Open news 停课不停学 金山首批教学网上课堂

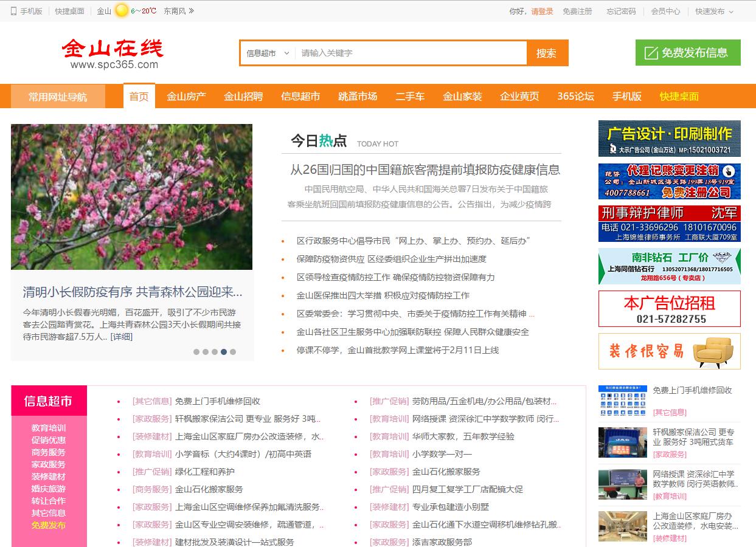point(398,350)
